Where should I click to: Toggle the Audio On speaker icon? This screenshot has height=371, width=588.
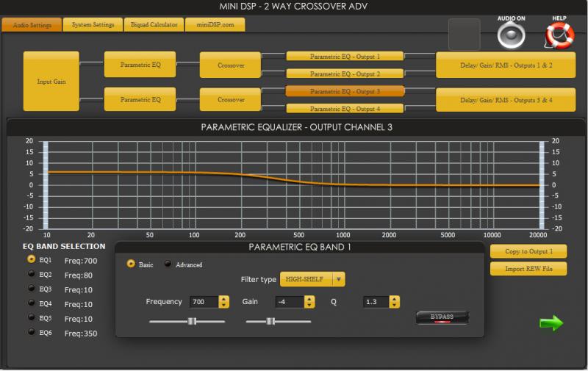511,35
